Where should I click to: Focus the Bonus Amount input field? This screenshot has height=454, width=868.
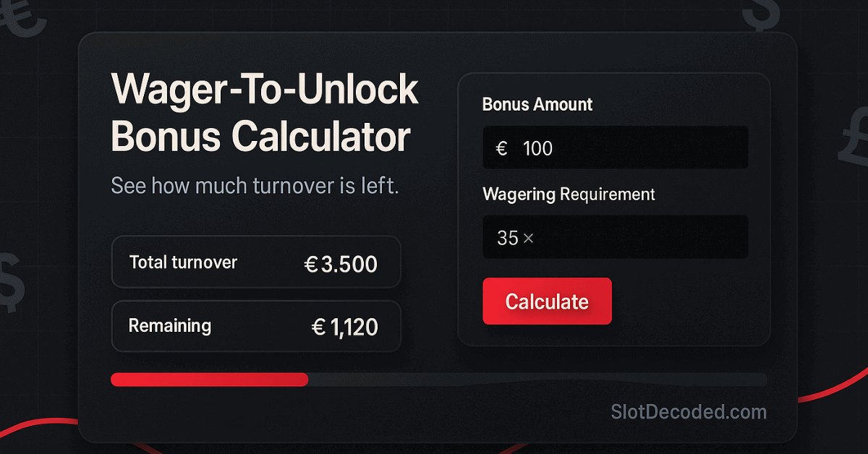click(615, 148)
